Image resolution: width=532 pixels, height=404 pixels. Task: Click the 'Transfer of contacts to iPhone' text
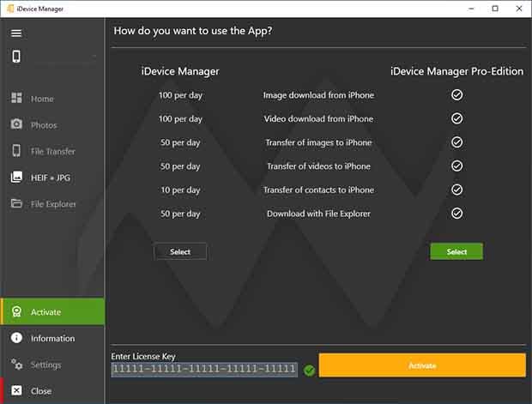318,190
